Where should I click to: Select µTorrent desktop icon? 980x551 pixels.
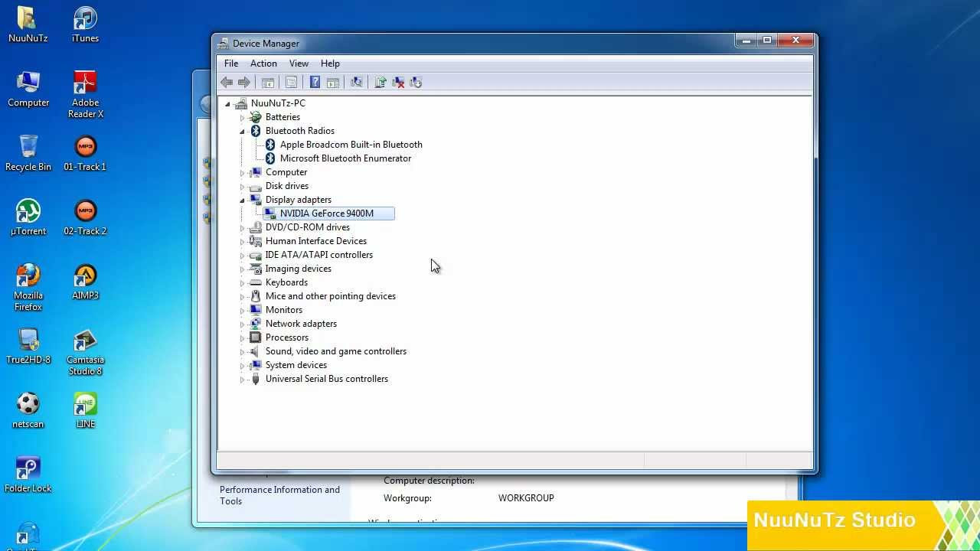click(28, 217)
